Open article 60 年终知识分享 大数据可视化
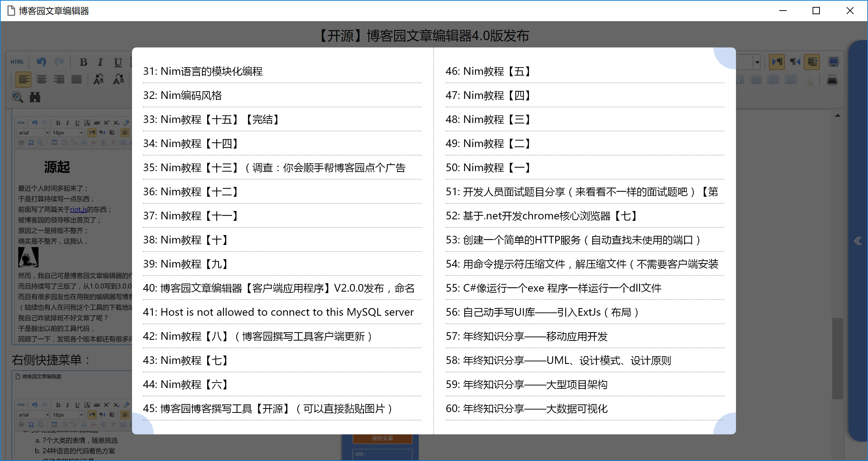The height and width of the screenshot is (461, 868). (x=585, y=408)
